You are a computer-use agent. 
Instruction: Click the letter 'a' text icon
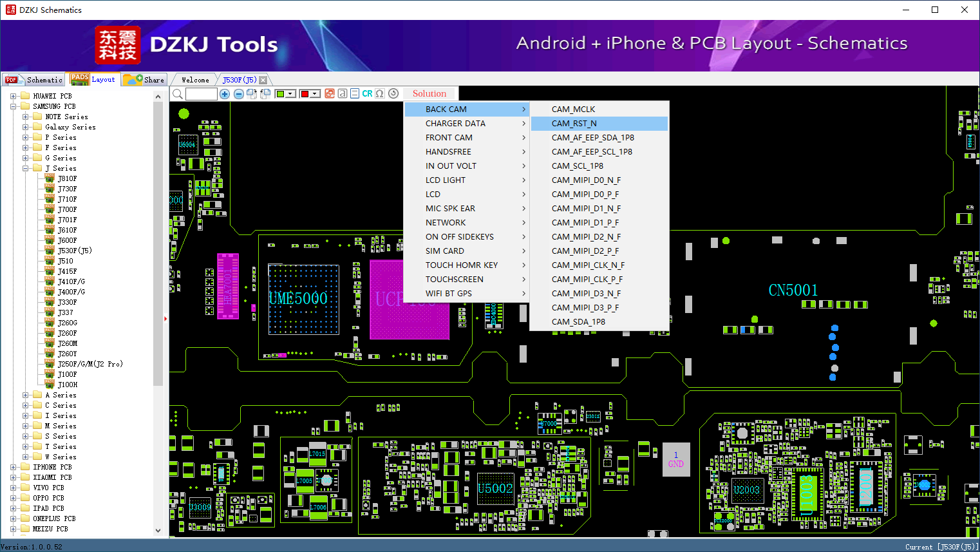(343, 94)
